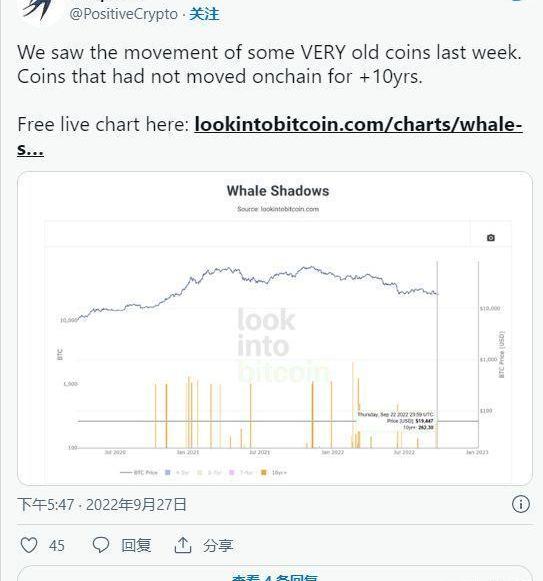Open the @PositiveCrypto handle
Screen dimensions: 543x581
[124, 14]
